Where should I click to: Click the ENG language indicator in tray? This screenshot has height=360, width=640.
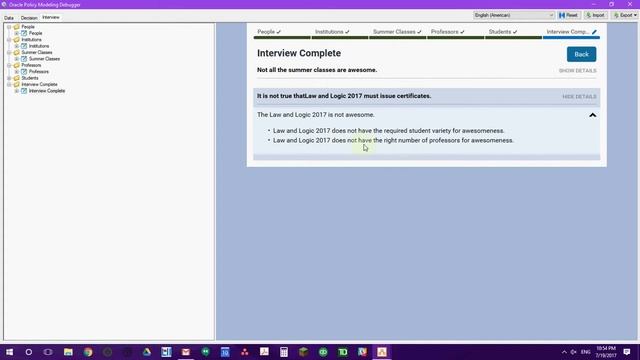tap(585, 352)
